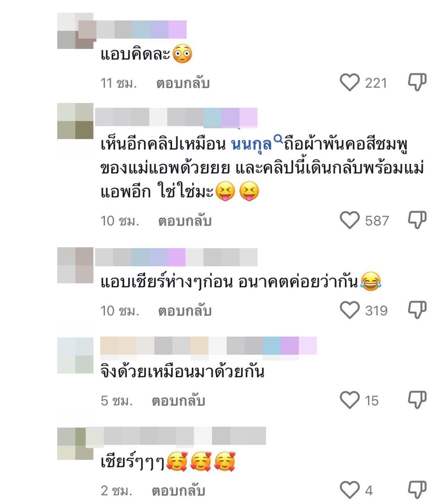
Task: Dislike the comment posted 5 ชม. ago
Action: 417,400
